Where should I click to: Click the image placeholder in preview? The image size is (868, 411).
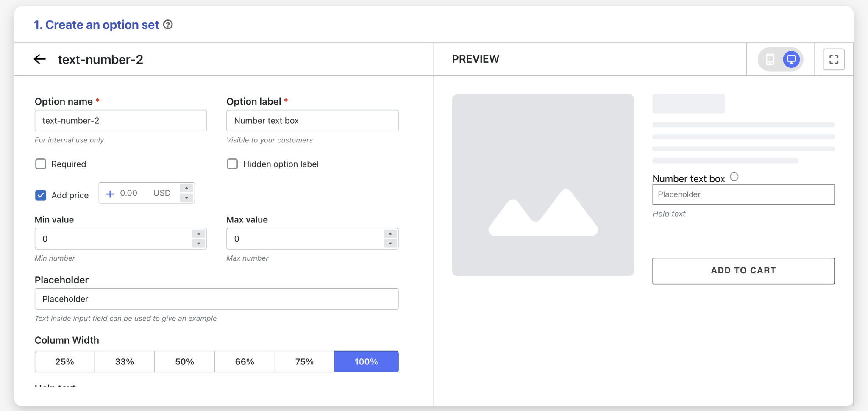point(543,185)
